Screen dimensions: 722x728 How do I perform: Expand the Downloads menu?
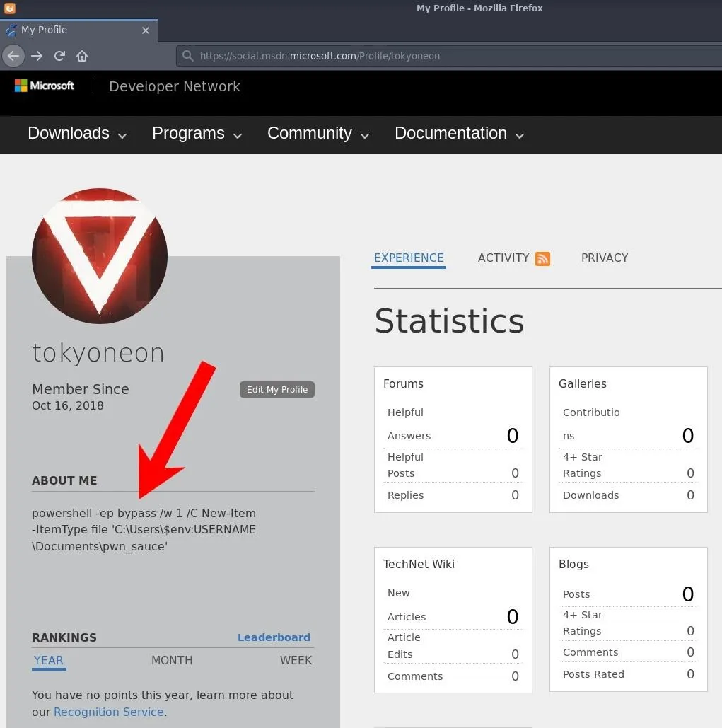[77, 134]
